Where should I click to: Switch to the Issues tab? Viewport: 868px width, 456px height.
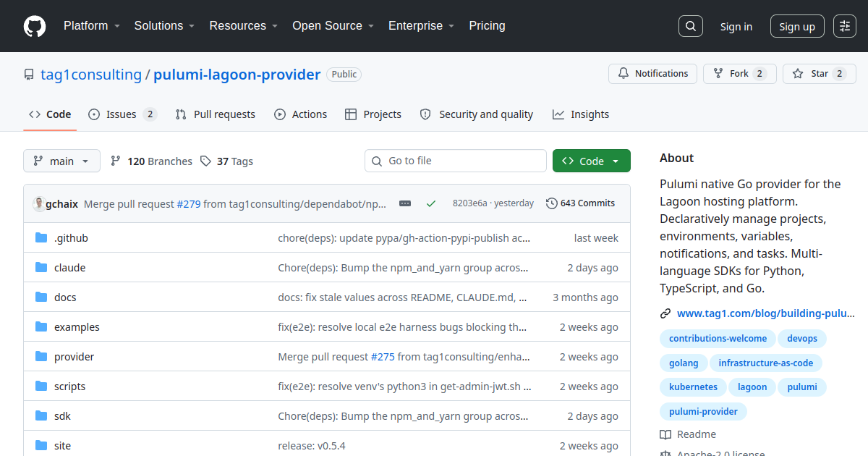tap(122, 114)
